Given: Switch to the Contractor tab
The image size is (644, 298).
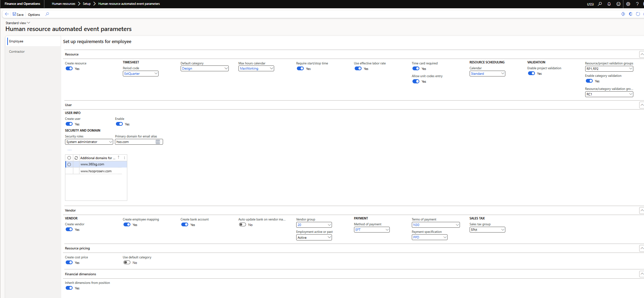Looking at the screenshot, I should (17, 52).
